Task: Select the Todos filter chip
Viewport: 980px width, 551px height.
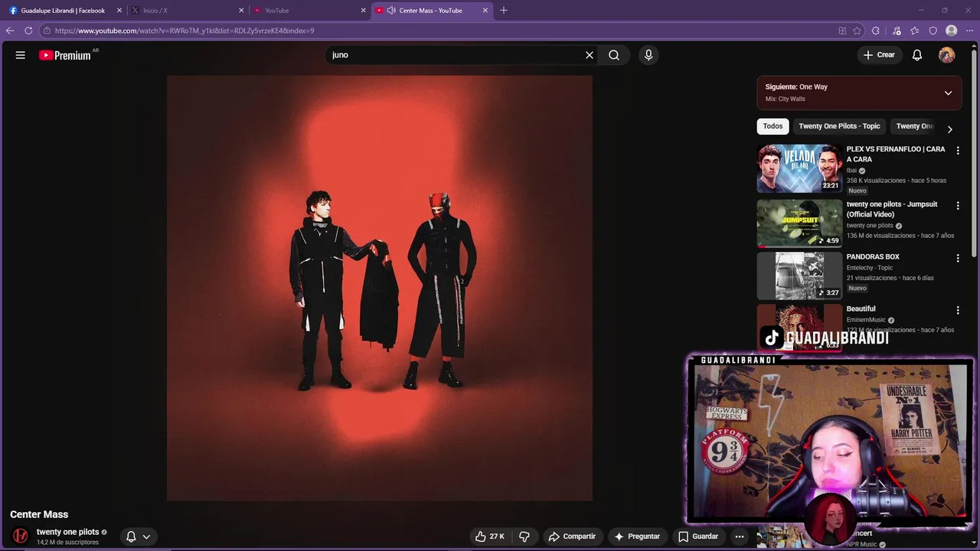Action: (x=773, y=126)
